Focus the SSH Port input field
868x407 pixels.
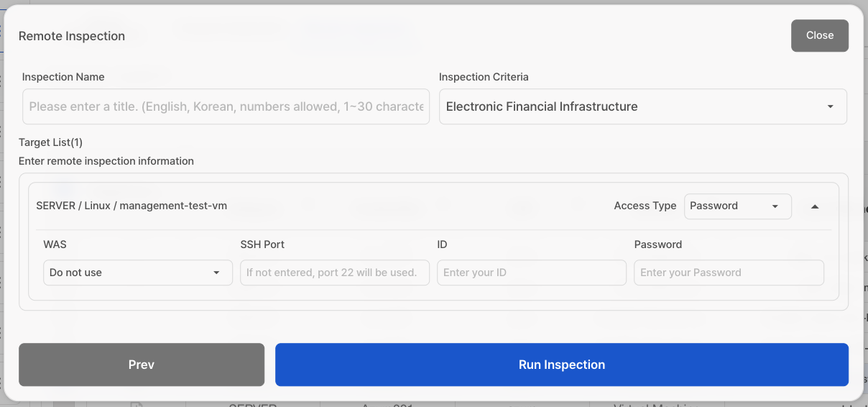334,273
